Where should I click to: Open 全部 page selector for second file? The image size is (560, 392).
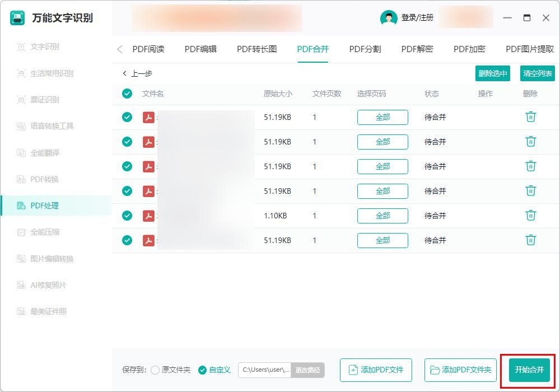[382, 142]
